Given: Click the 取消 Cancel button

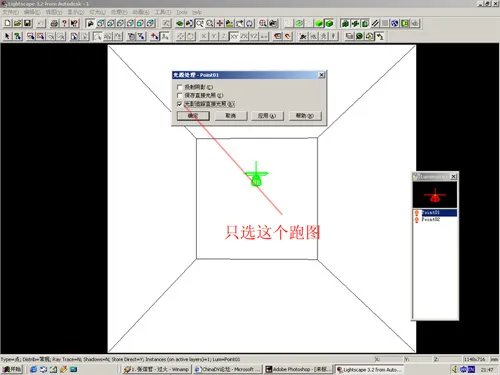Looking at the screenshot, I should pos(231,116).
